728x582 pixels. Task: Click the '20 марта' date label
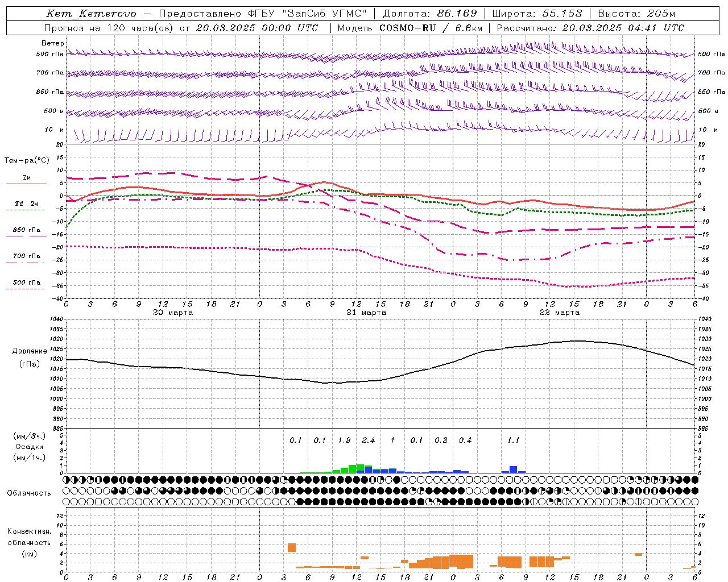[173, 313]
